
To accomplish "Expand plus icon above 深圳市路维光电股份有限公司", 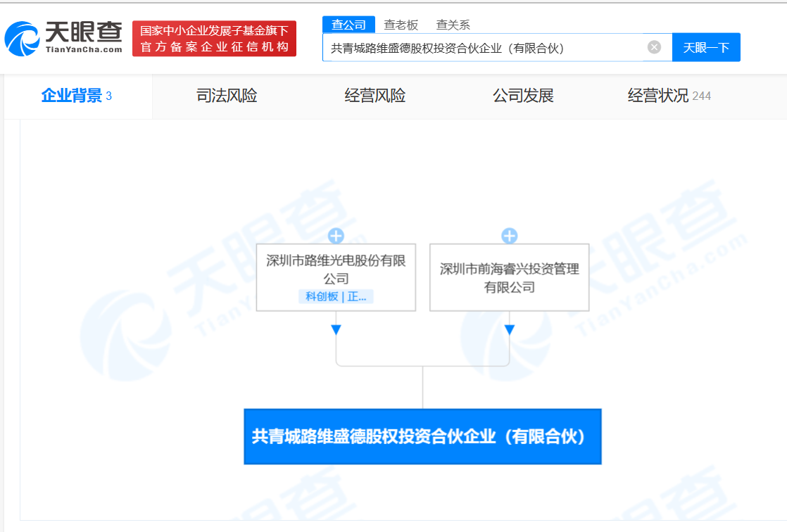I will tap(336, 236).
